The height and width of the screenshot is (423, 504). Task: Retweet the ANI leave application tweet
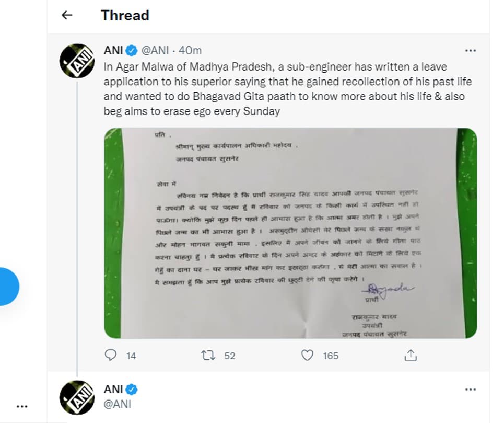pos(208,356)
